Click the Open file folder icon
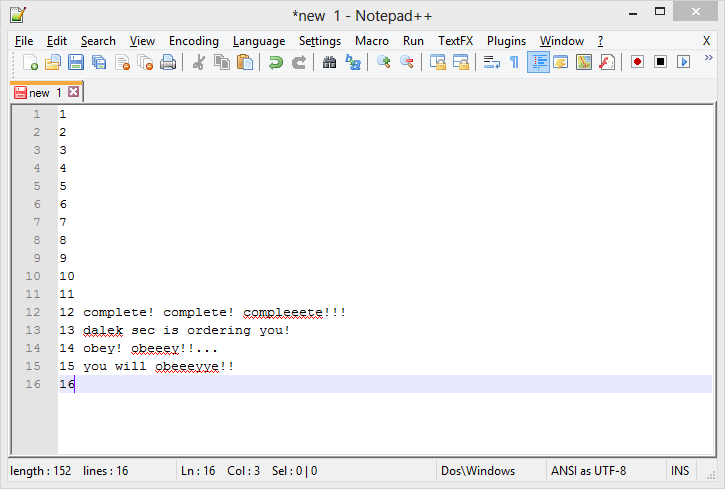 pyautogui.click(x=53, y=62)
